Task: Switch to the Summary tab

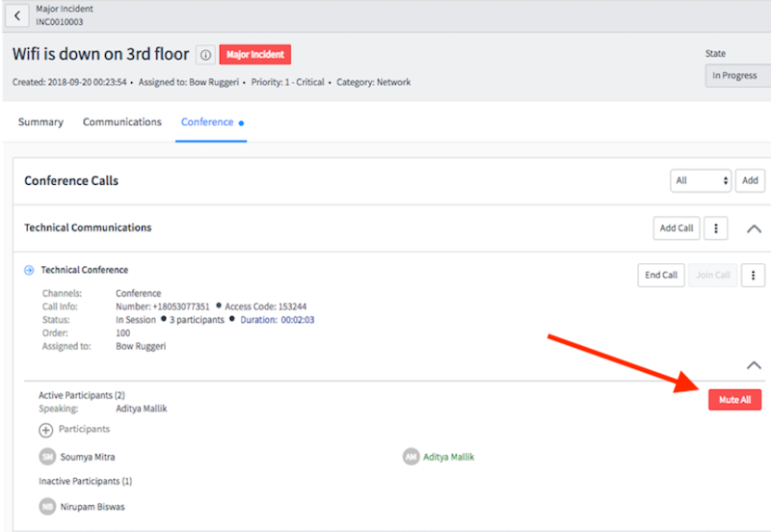Action: click(x=40, y=122)
